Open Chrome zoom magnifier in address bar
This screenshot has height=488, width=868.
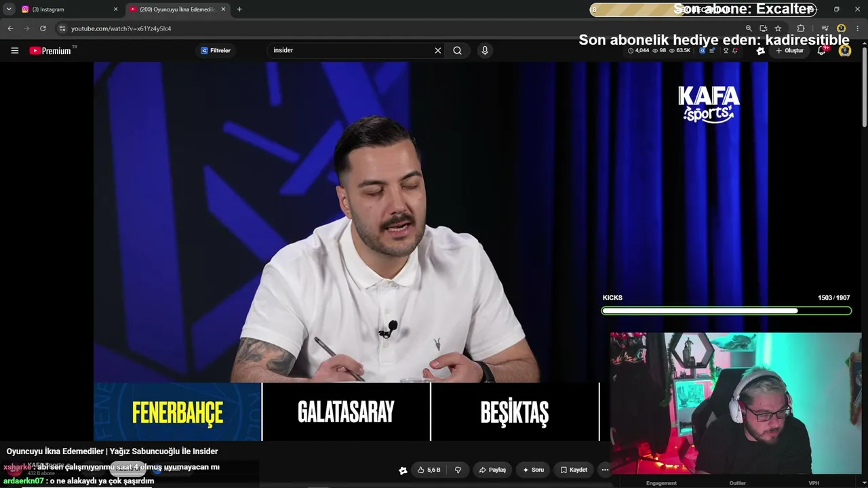pyautogui.click(x=749, y=28)
